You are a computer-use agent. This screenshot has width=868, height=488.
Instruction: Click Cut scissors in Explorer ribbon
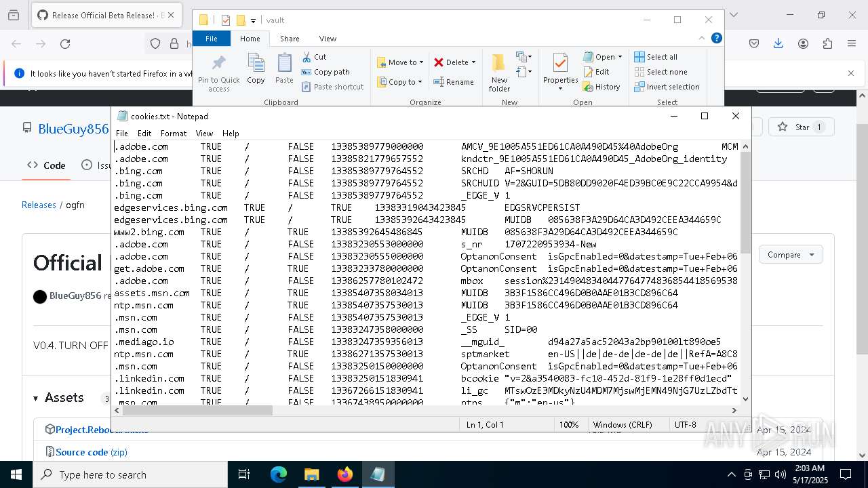click(314, 57)
